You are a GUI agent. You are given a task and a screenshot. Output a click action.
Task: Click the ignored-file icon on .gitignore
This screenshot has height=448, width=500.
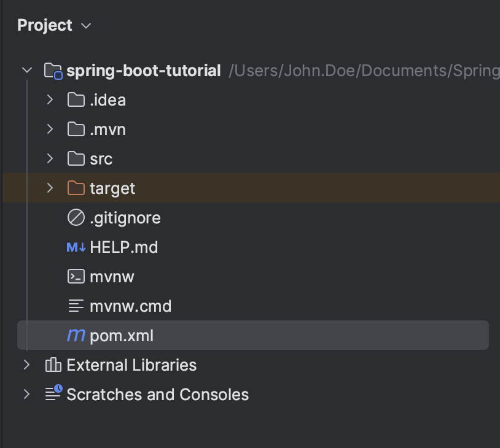[74, 217]
